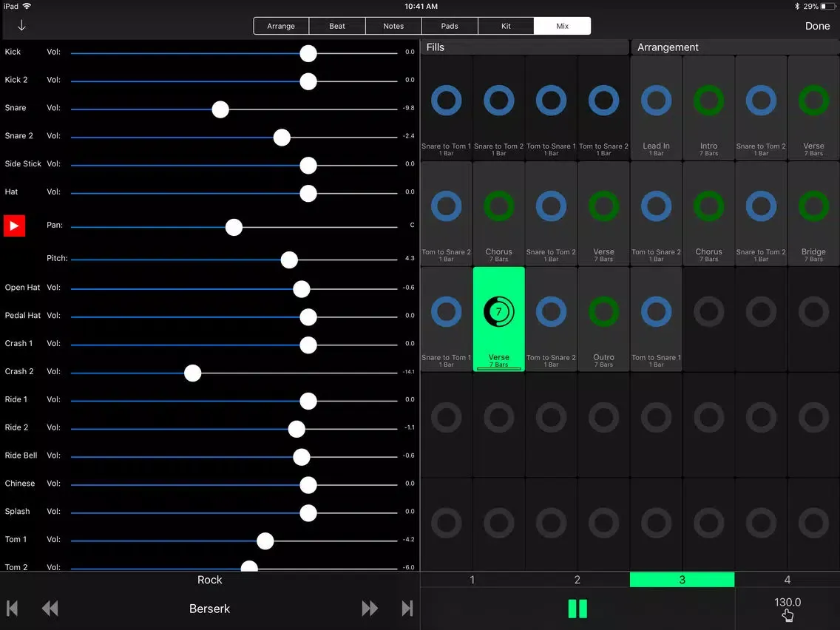This screenshot has width=840, height=630.
Task: Tap the down arrow icon at top left
Action: coord(21,25)
